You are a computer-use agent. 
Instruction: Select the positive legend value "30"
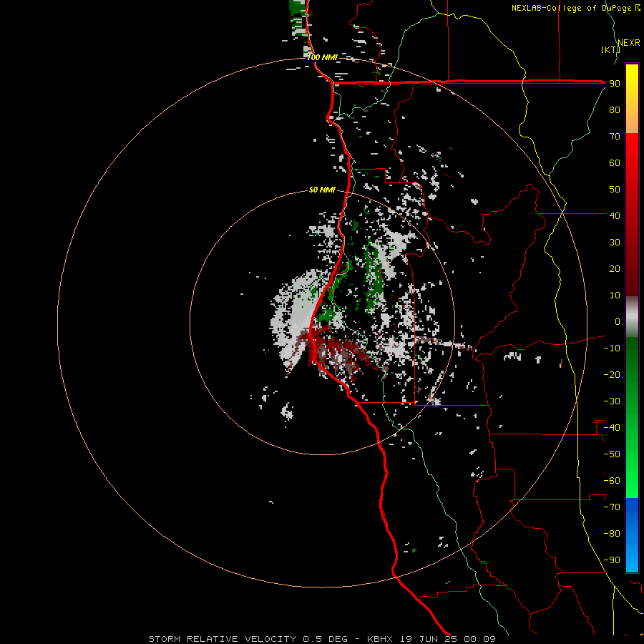[x=615, y=243]
